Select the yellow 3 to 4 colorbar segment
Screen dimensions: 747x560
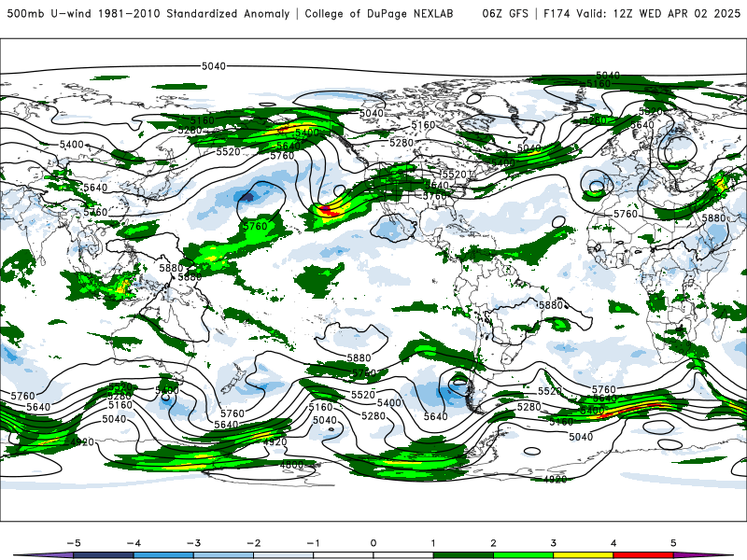[x=584, y=555]
